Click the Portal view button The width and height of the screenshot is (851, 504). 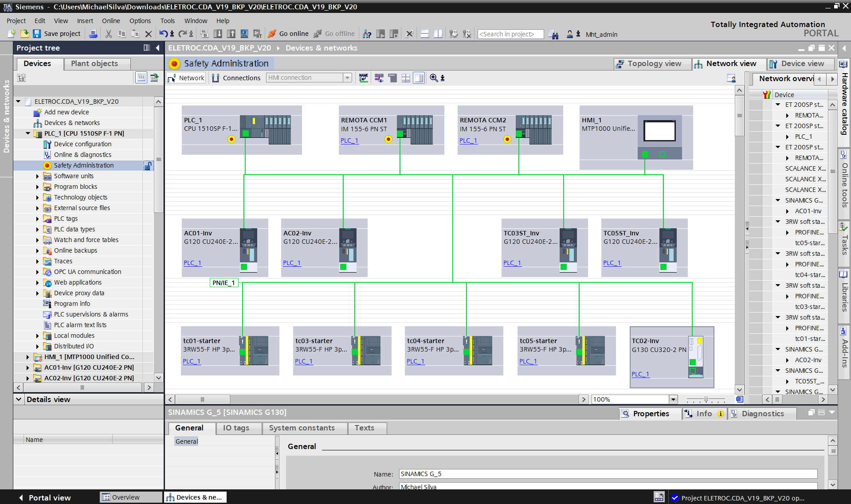[x=45, y=498]
